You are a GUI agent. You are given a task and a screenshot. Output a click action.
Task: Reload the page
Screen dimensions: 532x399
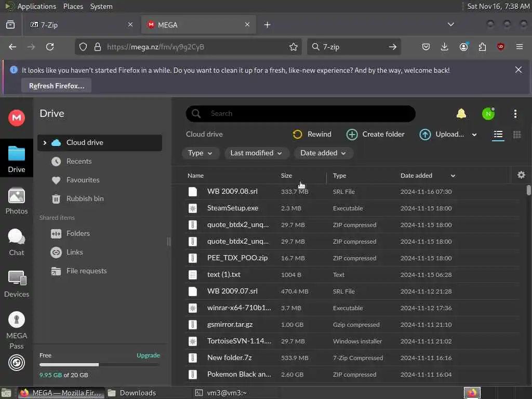50,47
